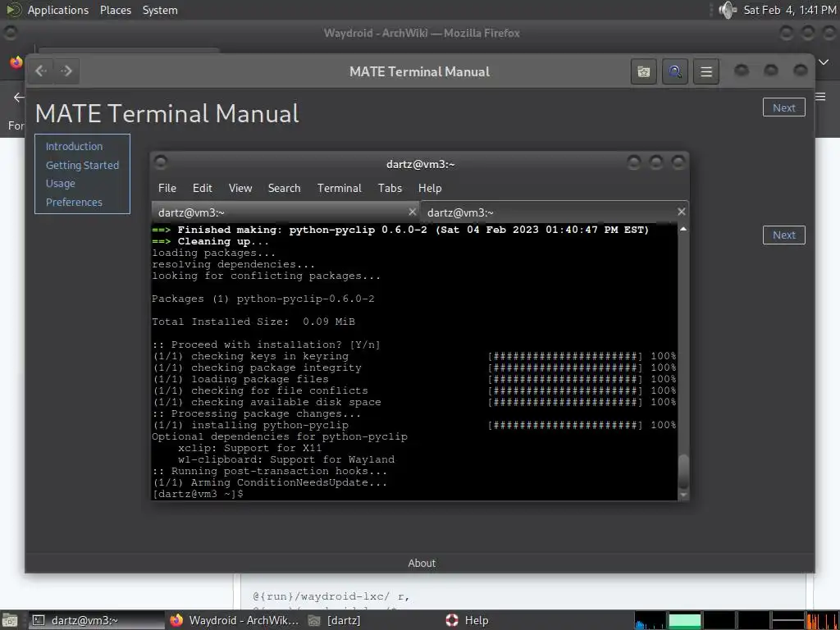Close the first terminal tab with its X
The height and width of the screenshot is (630, 840).
click(412, 212)
